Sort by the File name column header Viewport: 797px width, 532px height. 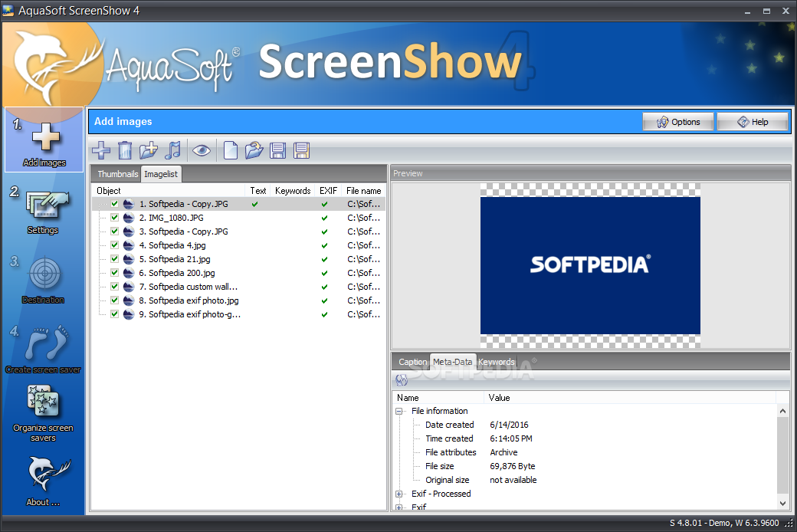[363, 191]
